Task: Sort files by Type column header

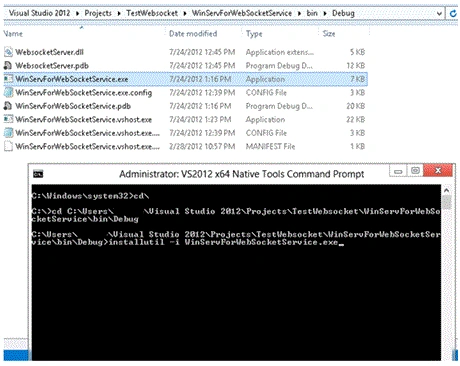Action: pos(254,34)
